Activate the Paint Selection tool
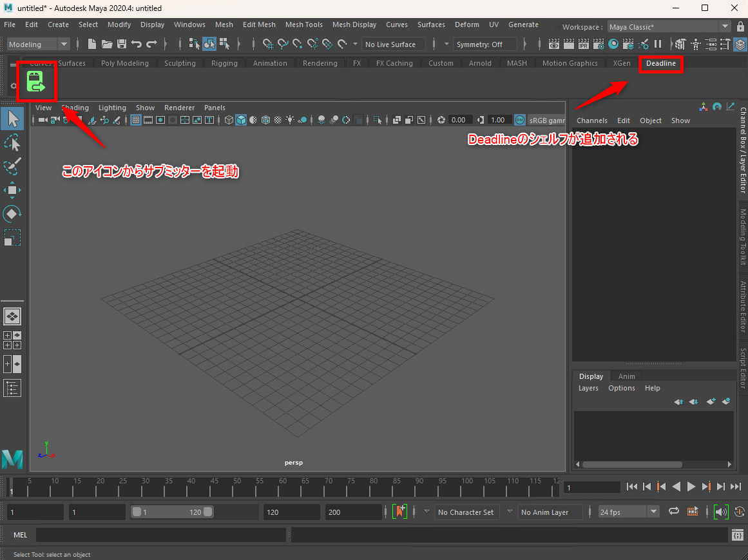Image resolution: width=748 pixels, height=560 pixels. point(13,166)
